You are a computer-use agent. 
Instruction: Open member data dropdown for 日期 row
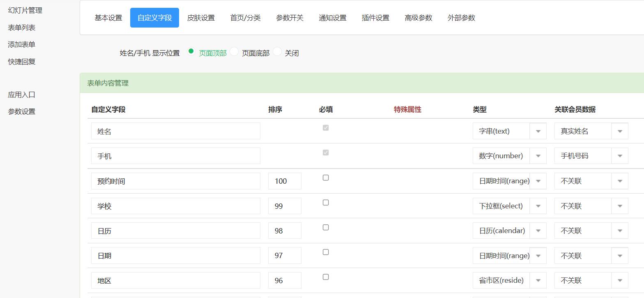pyautogui.click(x=591, y=256)
